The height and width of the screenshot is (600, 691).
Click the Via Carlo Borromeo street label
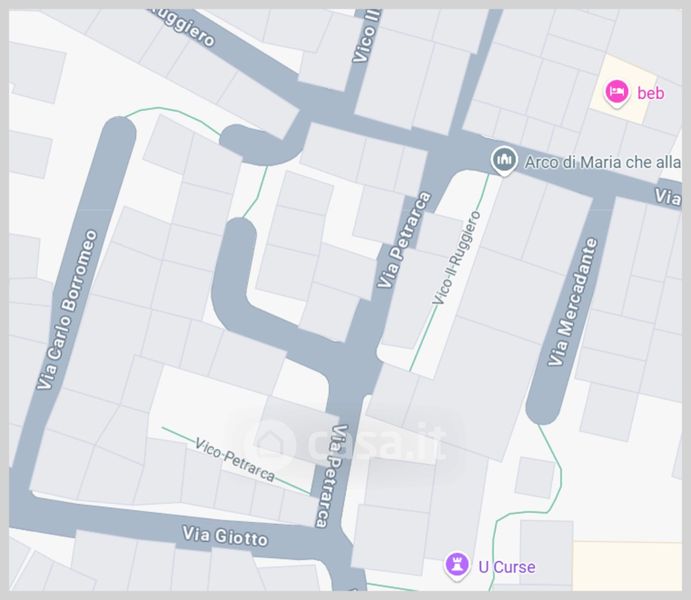tap(67, 309)
